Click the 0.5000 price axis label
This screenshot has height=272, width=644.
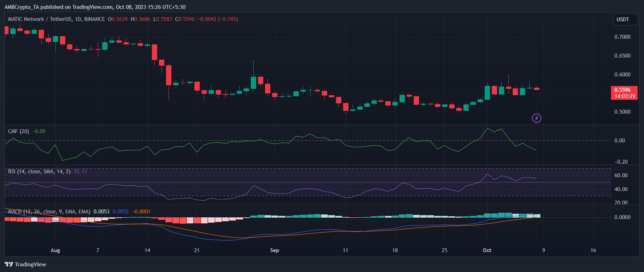[x=622, y=112]
